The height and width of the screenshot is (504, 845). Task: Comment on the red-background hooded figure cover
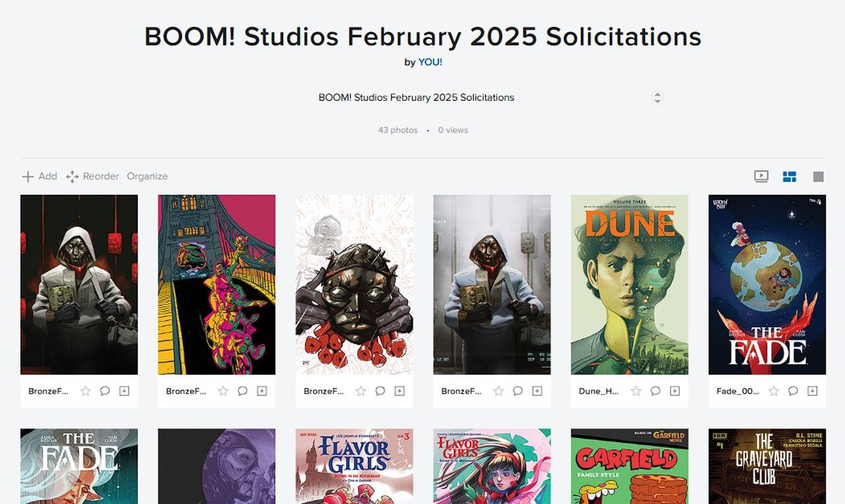pyautogui.click(x=105, y=391)
